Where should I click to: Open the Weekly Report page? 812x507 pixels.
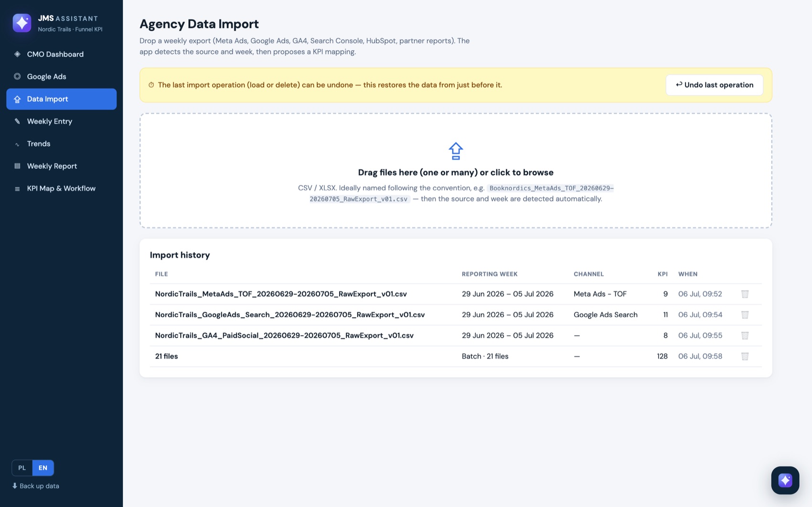click(61, 166)
